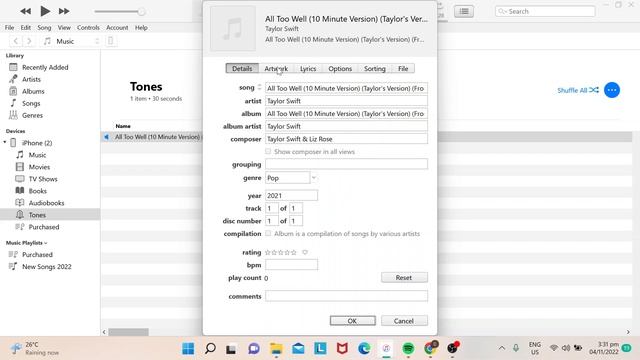Switch to the Lyrics tab
Image resolution: width=640 pixels, height=360 pixels.
pos(308,69)
